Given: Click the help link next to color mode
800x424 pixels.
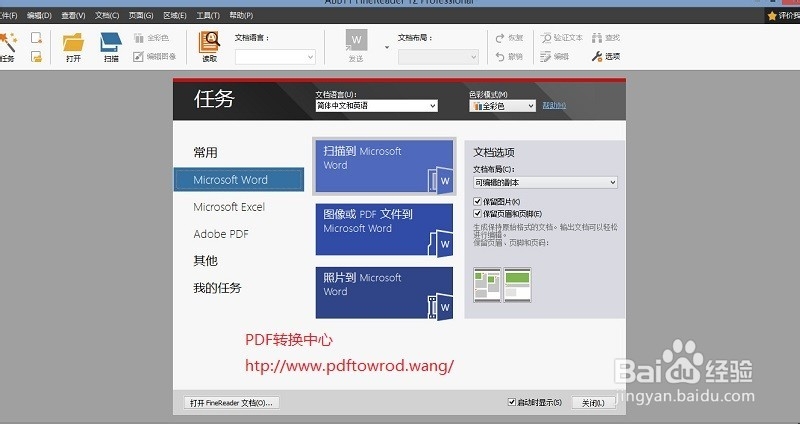Looking at the screenshot, I should [x=554, y=105].
